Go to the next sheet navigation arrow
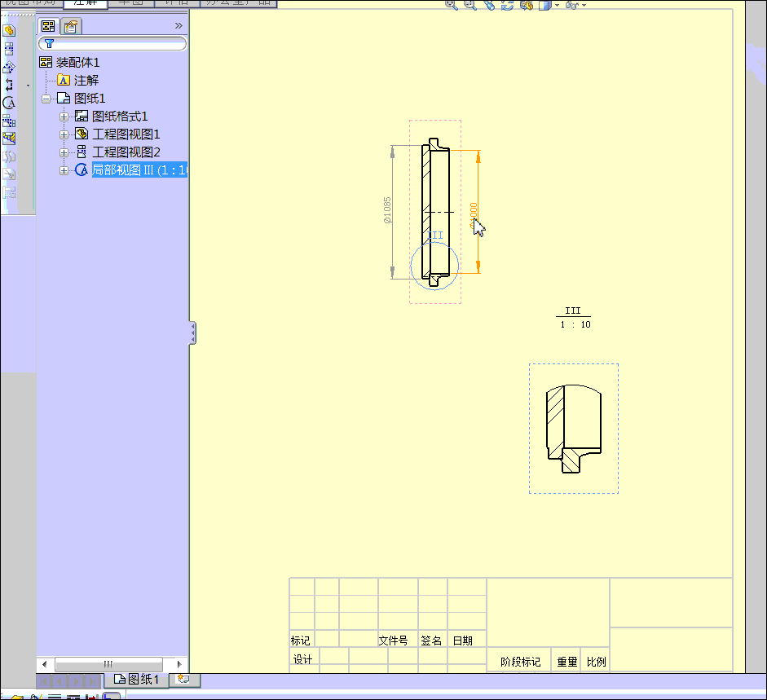 pyautogui.click(x=76, y=680)
